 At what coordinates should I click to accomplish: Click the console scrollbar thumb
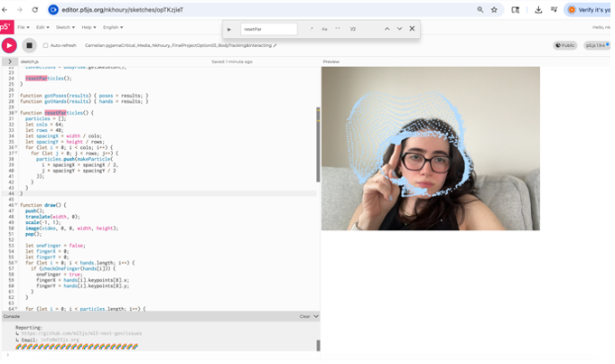[318, 345]
